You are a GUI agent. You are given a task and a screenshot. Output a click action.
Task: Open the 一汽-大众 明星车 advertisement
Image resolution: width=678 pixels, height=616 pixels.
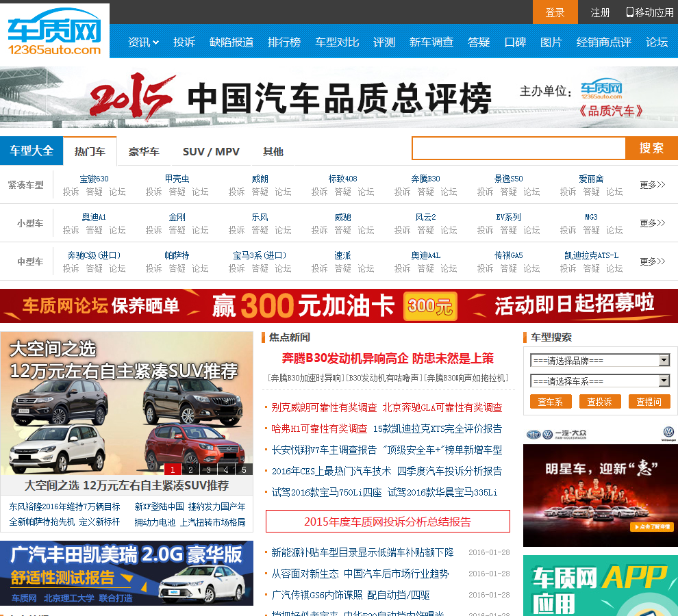(x=601, y=487)
